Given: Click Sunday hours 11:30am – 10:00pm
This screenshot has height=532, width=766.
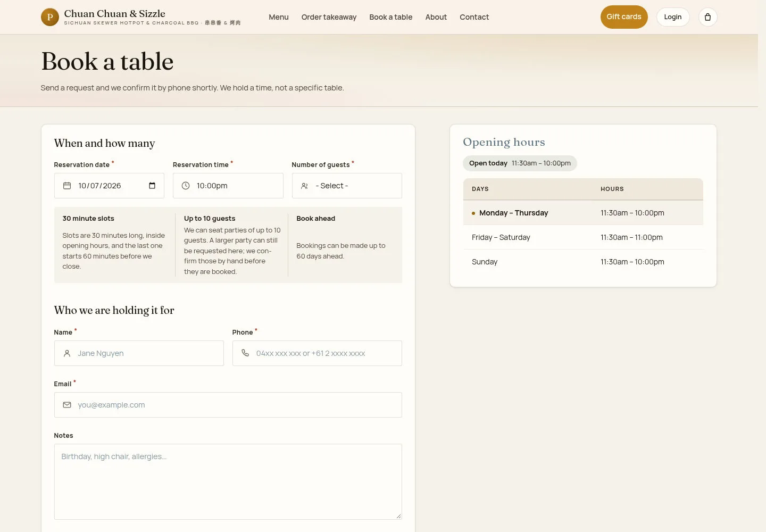Looking at the screenshot, I should (x=632, y=262).
